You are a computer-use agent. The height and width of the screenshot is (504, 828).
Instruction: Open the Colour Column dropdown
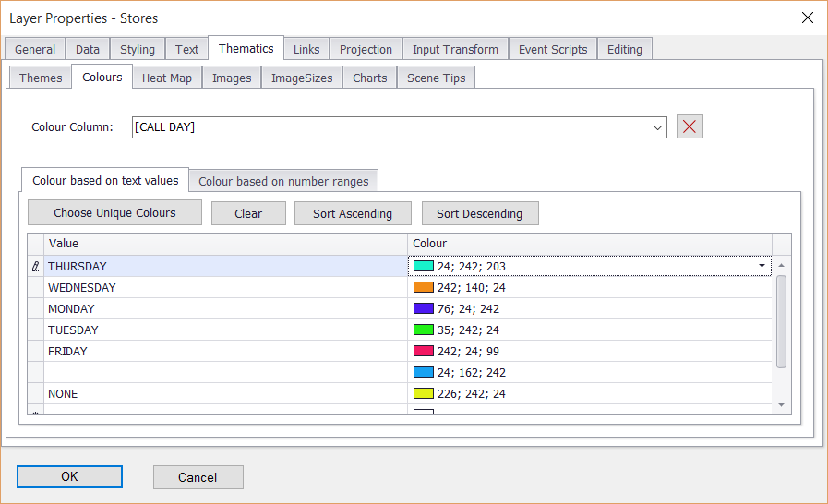click(x=657, y=127)
